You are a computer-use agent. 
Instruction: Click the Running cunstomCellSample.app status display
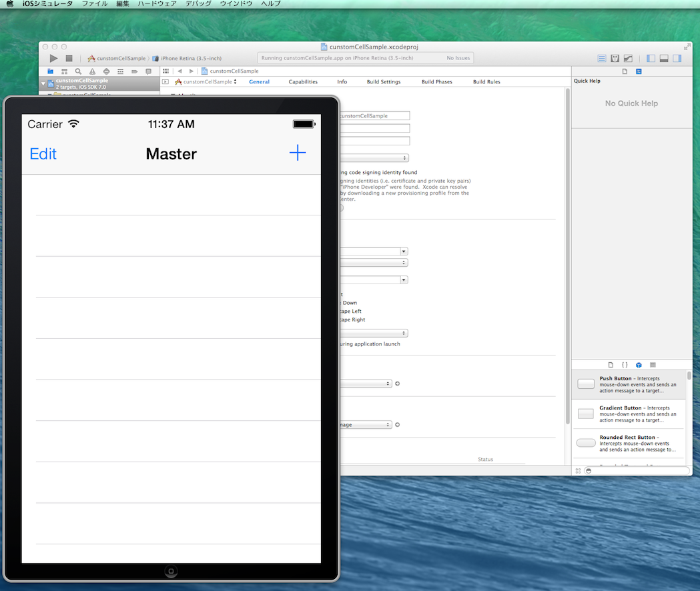pyautogui.click(x=366, y=58)
